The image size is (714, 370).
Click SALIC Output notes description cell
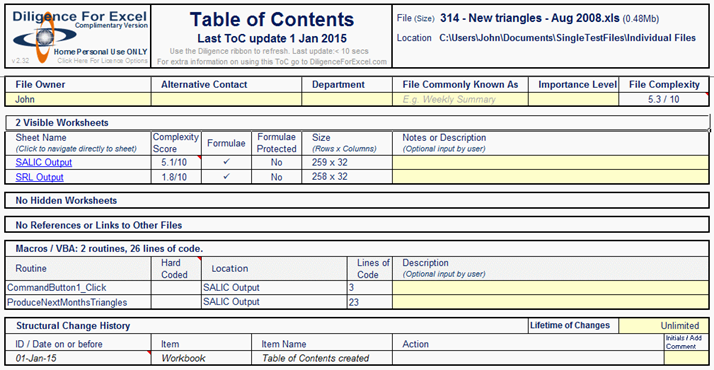point(551,162)
